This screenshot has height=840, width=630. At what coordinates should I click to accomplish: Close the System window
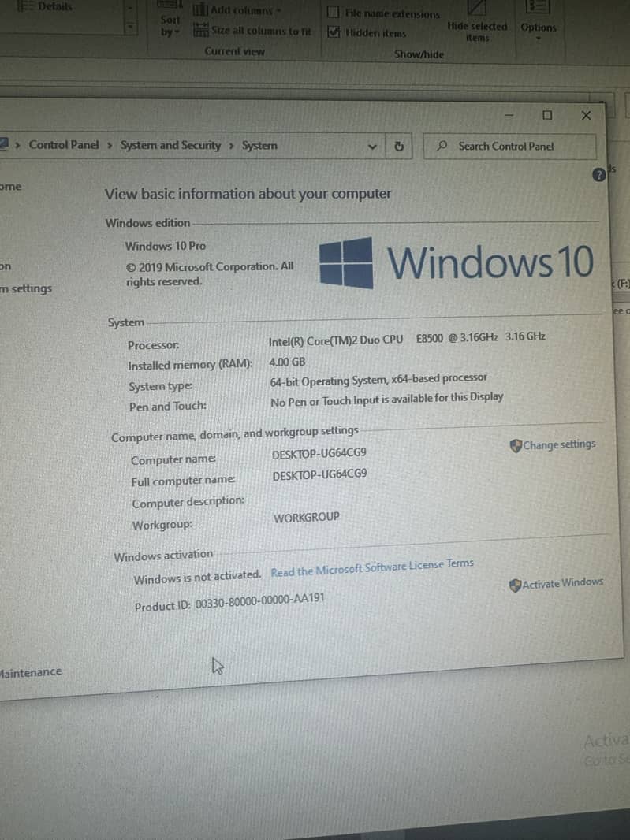tap(586, 116)
